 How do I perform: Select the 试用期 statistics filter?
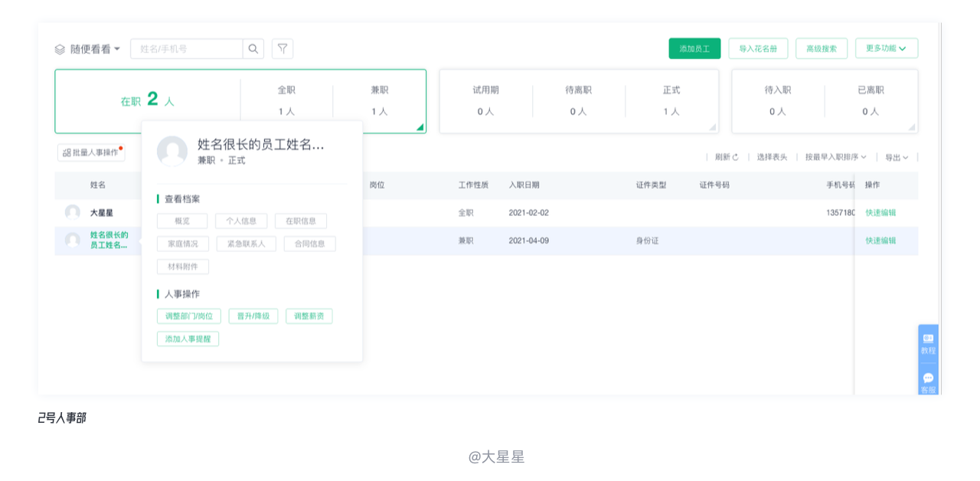pos(485,100)
